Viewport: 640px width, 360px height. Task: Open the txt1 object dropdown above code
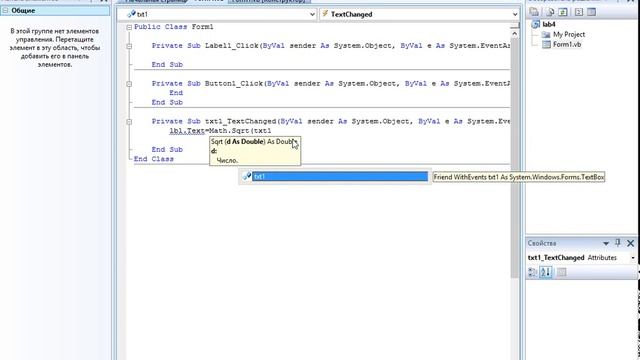pyautogui.click(x=312, y=14)
